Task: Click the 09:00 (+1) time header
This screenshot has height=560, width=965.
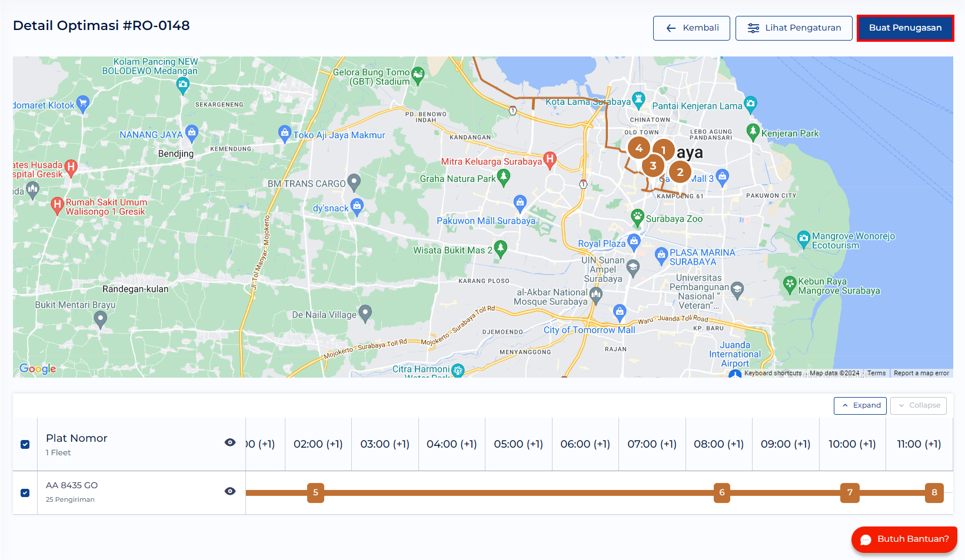Action: pos(786,444)
